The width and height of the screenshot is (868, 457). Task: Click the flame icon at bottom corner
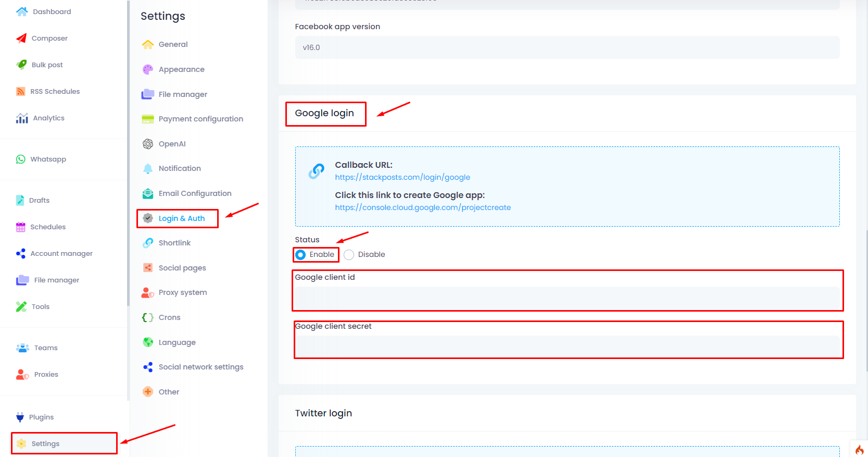point(859,450)
